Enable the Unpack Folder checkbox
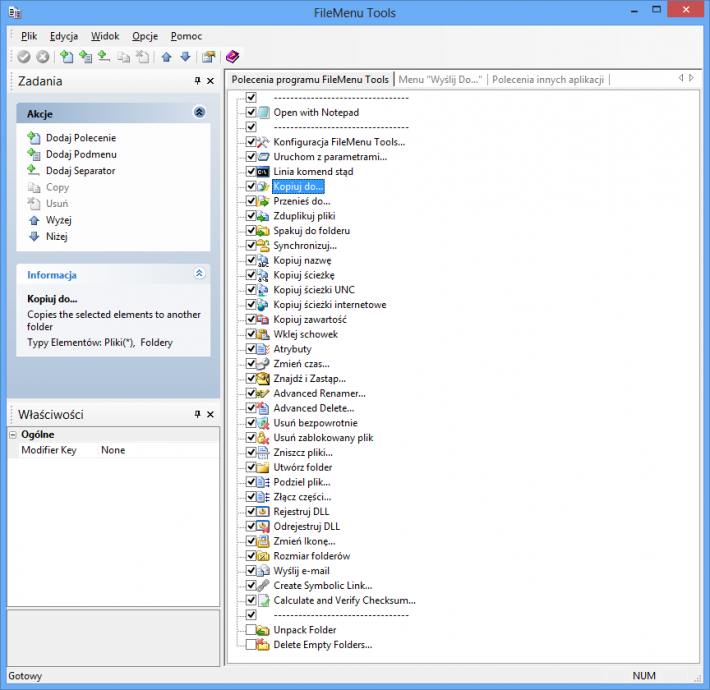Image resolution: width=710 pixels, height=690 pixels. click(x=251, y=630)
